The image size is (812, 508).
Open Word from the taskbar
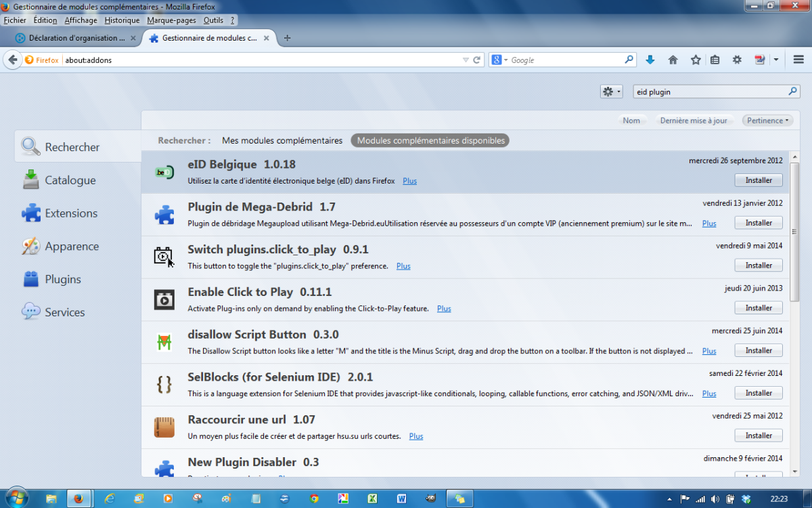(401, 499)
